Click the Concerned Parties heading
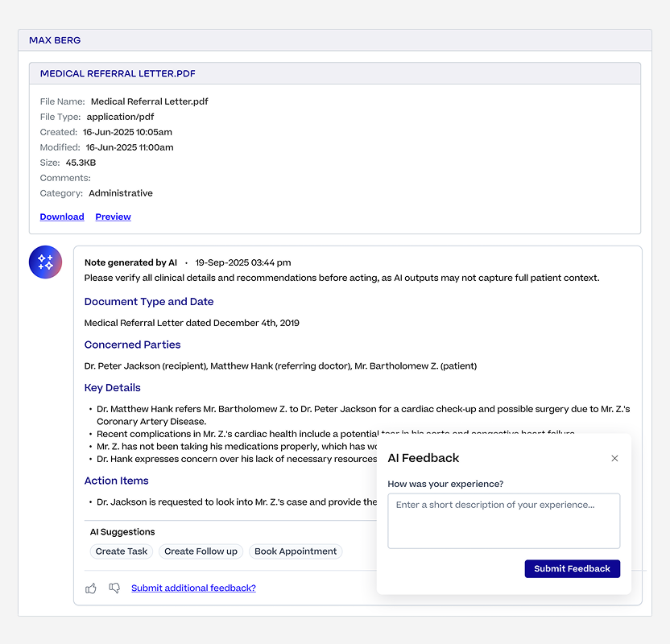Screen dimensions: 670x644 click(x=132, y=345)
